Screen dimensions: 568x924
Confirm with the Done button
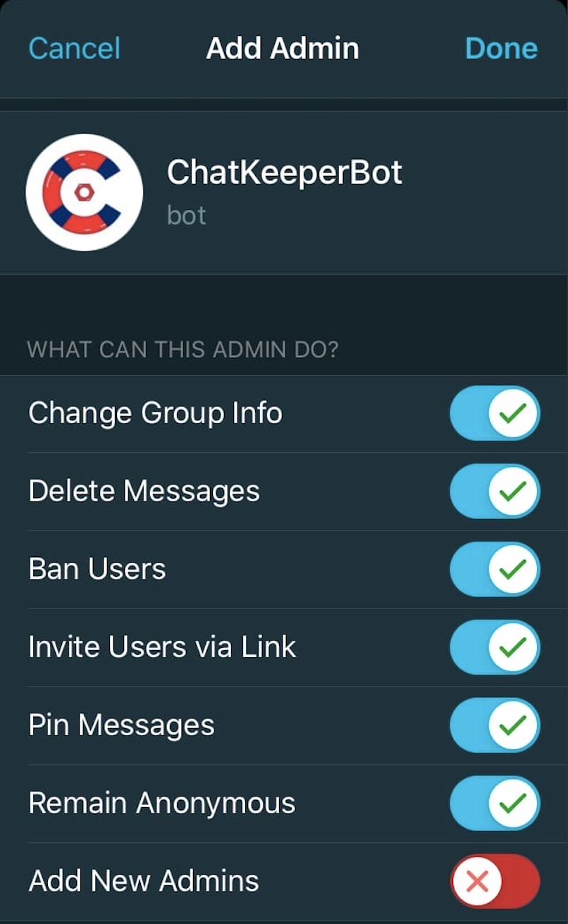pos(501,49)
